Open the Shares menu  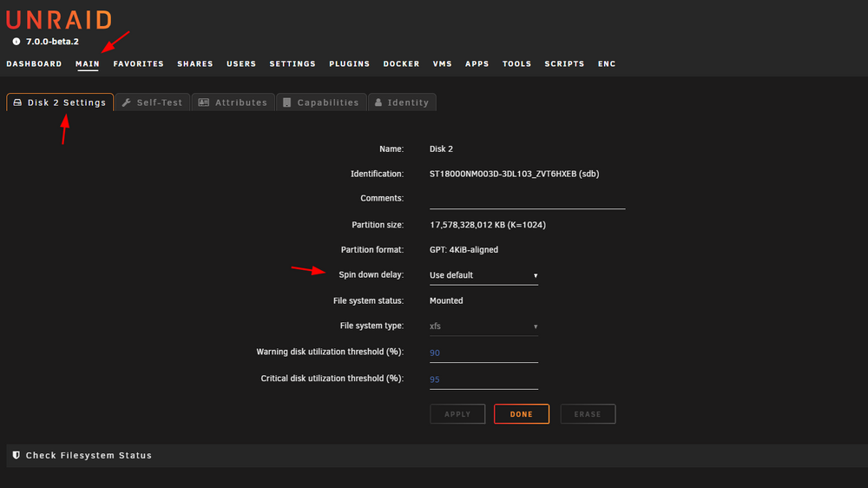click(x=194, y=63)
